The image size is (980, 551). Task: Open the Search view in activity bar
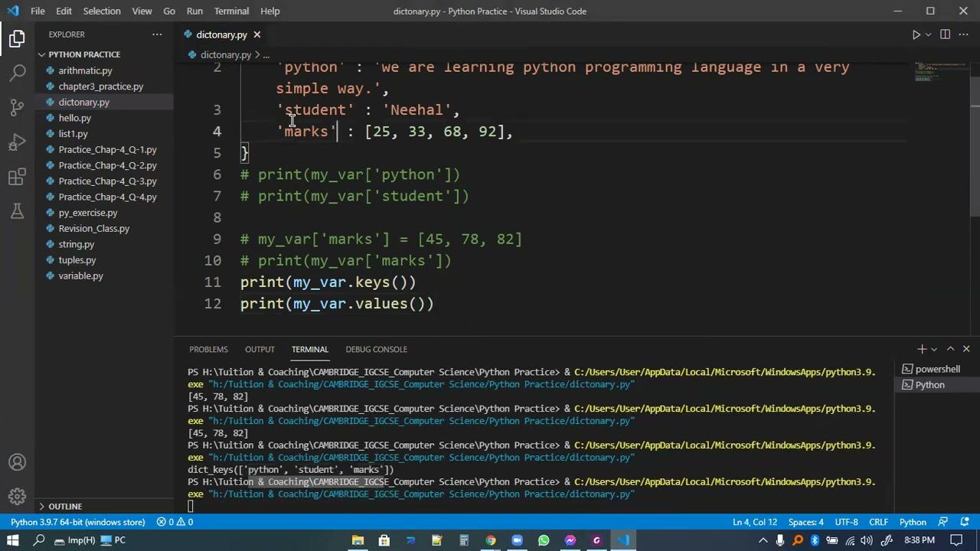(17, 73)
